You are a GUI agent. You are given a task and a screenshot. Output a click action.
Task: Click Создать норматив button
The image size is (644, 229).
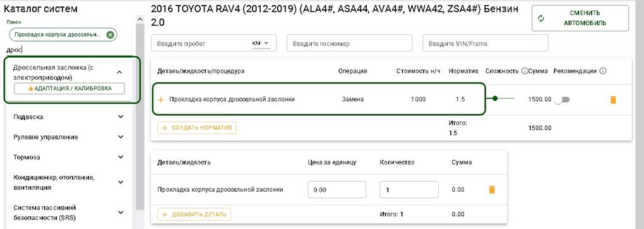point(197,128)
